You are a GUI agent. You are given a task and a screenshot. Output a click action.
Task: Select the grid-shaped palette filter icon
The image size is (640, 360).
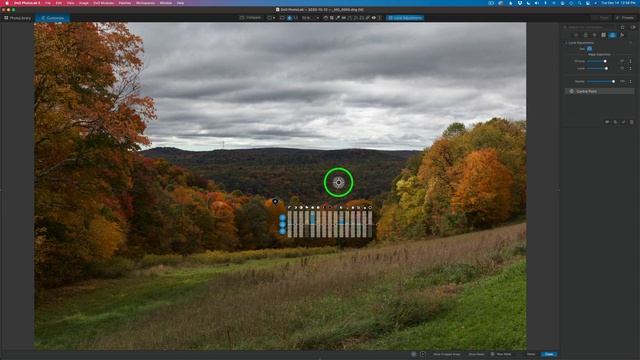click(603, 35)
